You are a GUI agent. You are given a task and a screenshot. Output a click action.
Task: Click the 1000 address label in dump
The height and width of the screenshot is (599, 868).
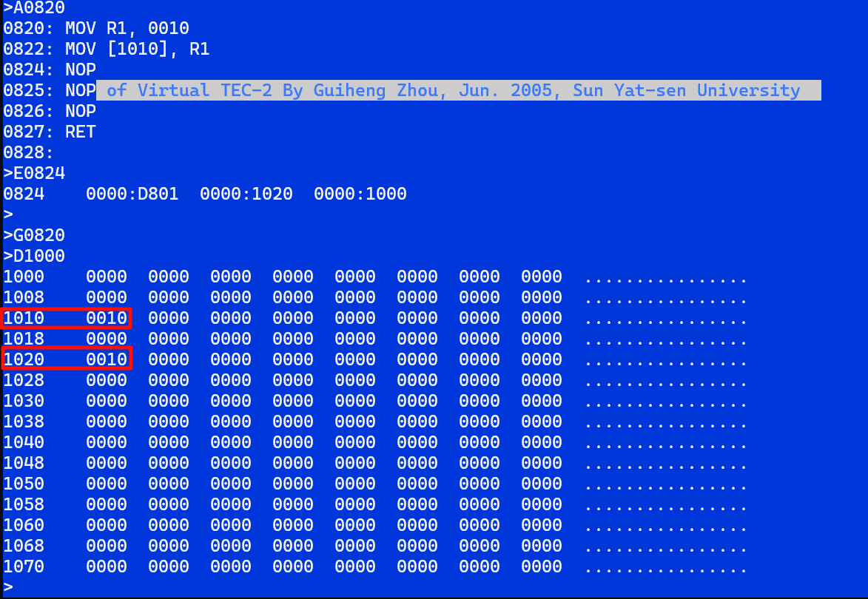click(x=24, y=277)
